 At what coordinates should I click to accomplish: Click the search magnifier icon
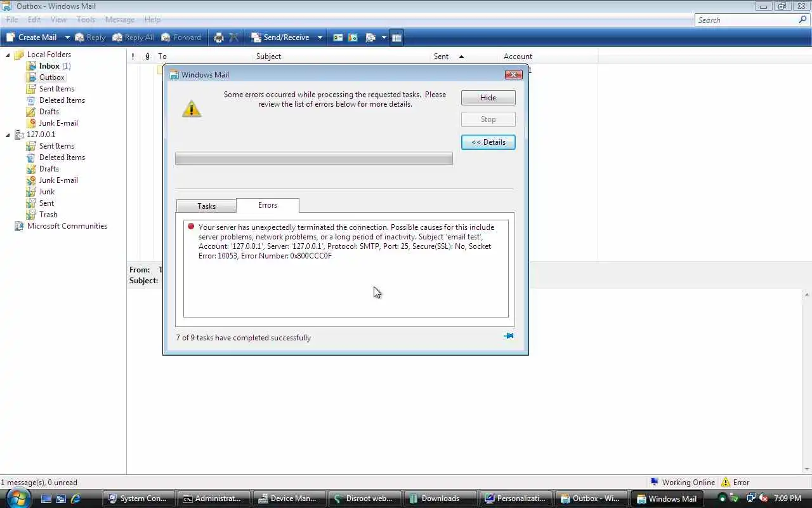pos(802,20)
